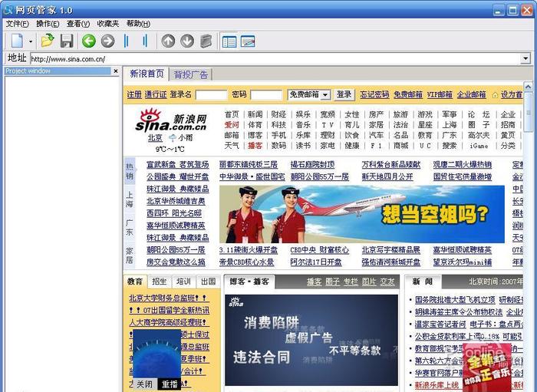Click the 通行证 link
The width and height of the screenshot is (537, 392).
156,94
